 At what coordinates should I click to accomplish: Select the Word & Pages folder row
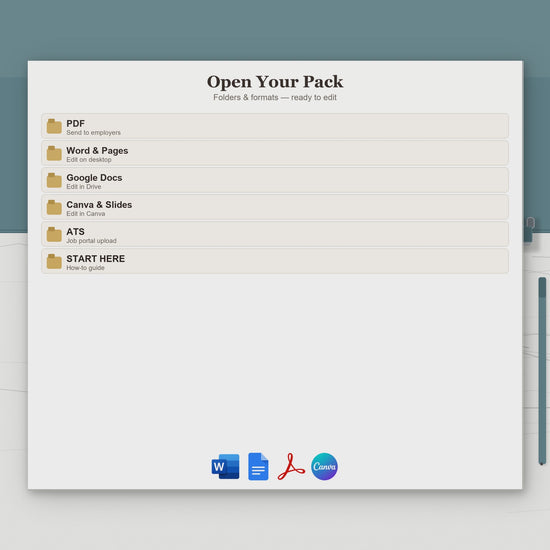[x=275, y=153]
